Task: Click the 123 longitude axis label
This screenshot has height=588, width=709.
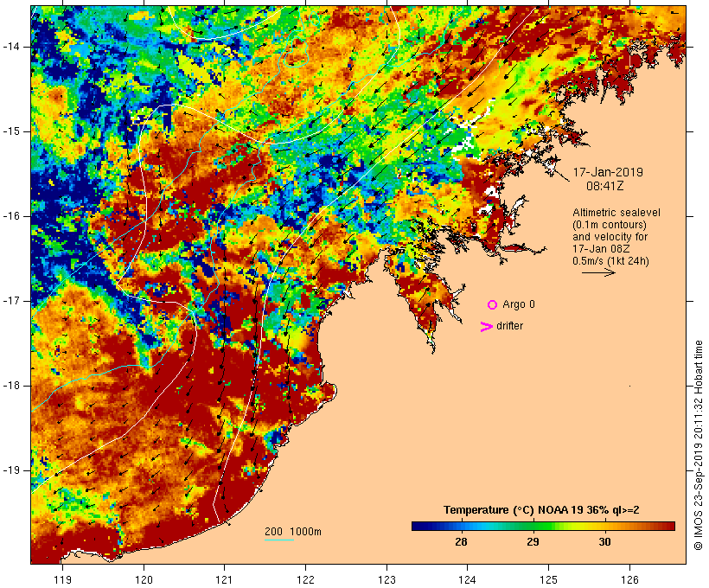Action: pos(386,579)
